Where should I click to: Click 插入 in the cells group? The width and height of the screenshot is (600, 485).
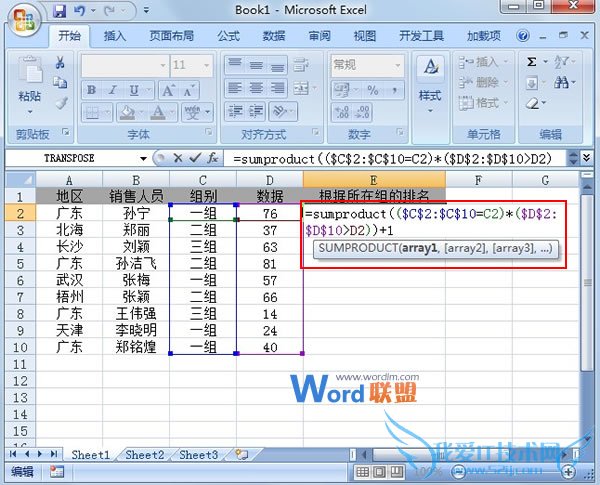point(483,62)
